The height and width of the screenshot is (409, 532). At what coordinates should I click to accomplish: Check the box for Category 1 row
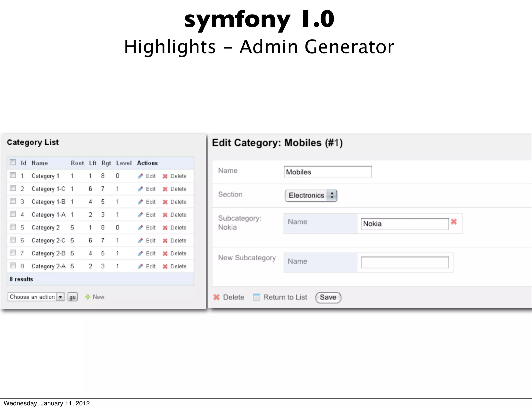tap(13, 175)
